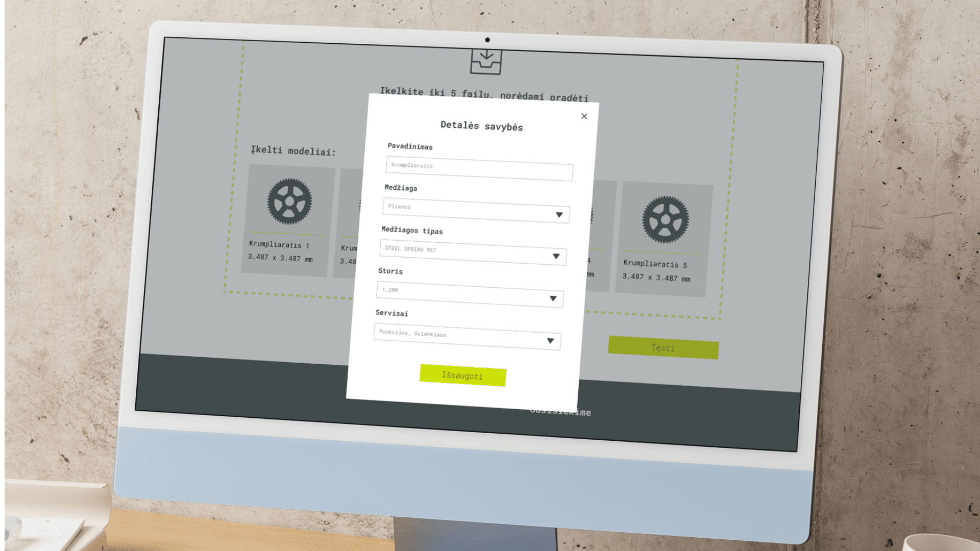Click the Medžiaga dropdown arrow icon
Viewport: 980px width, 551px height.
[x=559, y=215]
